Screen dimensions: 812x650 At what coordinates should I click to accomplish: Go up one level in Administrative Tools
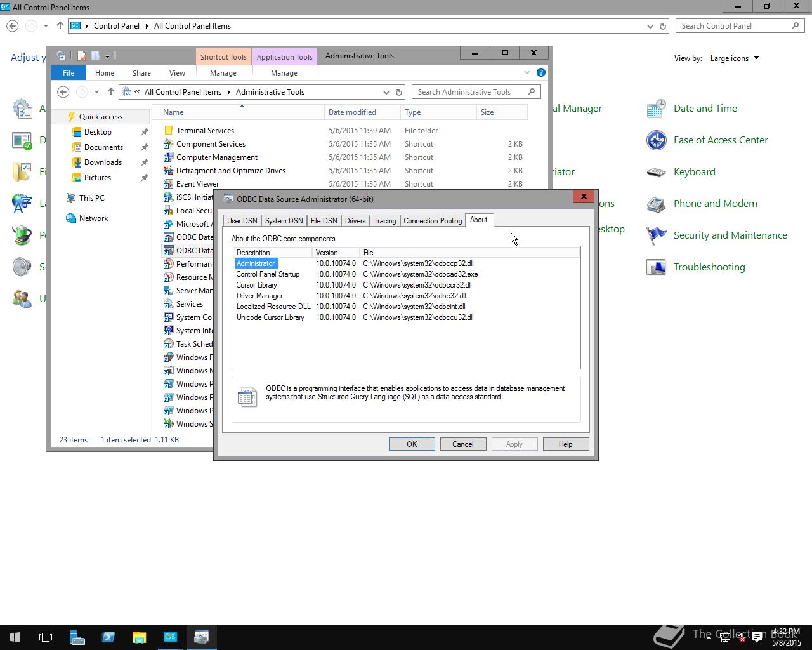point(110,92)
